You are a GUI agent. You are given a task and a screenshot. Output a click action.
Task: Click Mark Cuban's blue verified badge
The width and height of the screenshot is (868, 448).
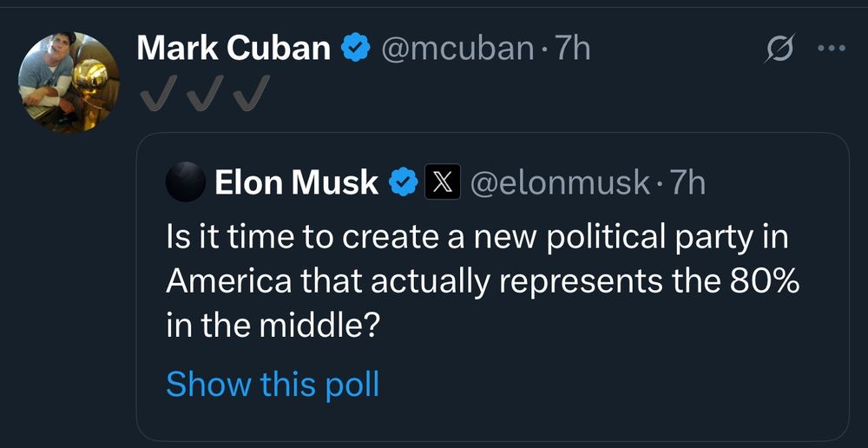point(354,49)
